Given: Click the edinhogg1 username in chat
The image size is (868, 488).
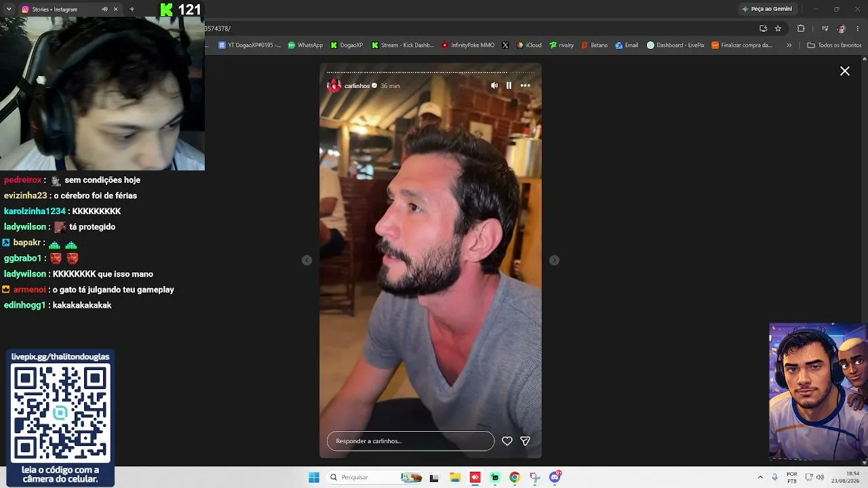Looking at the screenshot, I should point(24,306).
